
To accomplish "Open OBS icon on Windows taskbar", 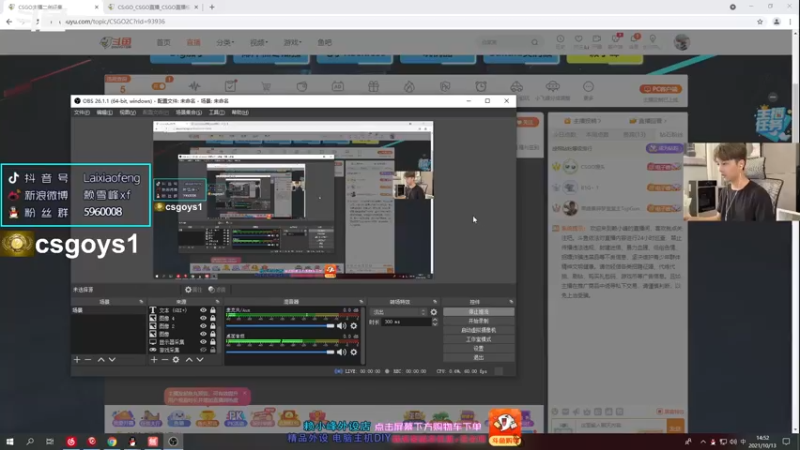I will point(173,441).
